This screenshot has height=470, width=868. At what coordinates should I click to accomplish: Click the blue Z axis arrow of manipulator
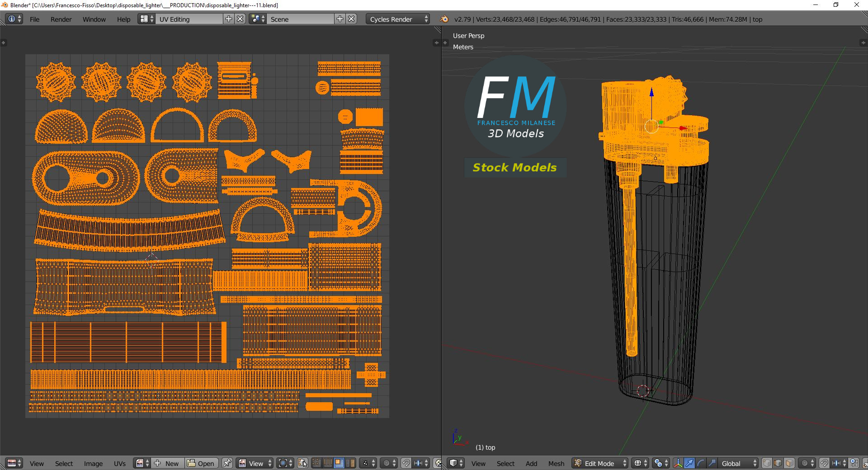[651, 92]
